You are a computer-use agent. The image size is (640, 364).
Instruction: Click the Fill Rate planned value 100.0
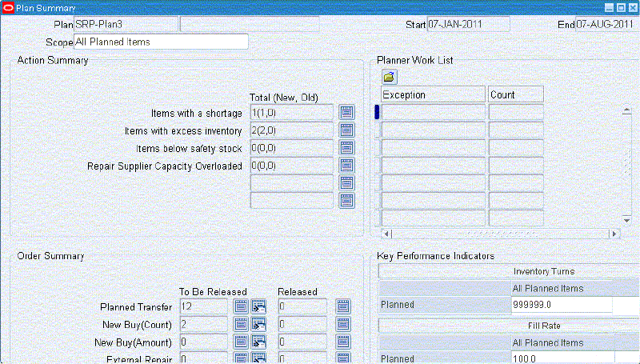point(562,358)
